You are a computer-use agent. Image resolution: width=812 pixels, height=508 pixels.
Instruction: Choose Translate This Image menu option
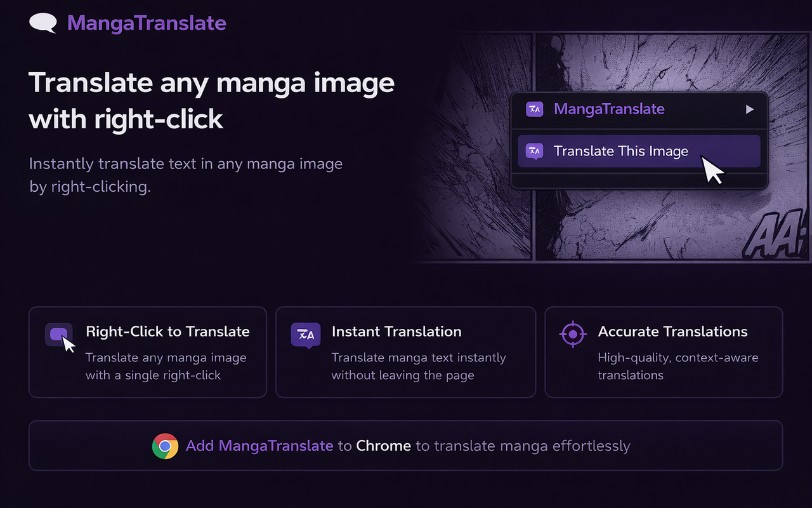point(639,151)
